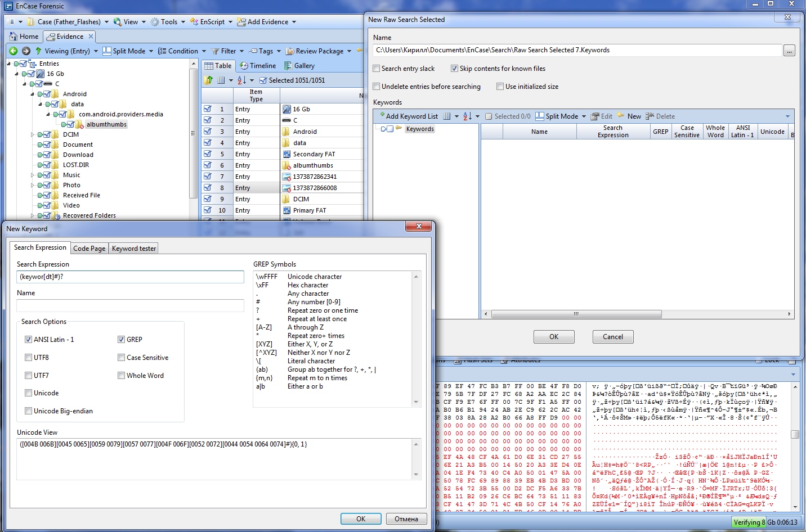The width and height of the screenshot is (806, 532).
Task: Switch to the Code Page tab
Action: pos(89,249)
